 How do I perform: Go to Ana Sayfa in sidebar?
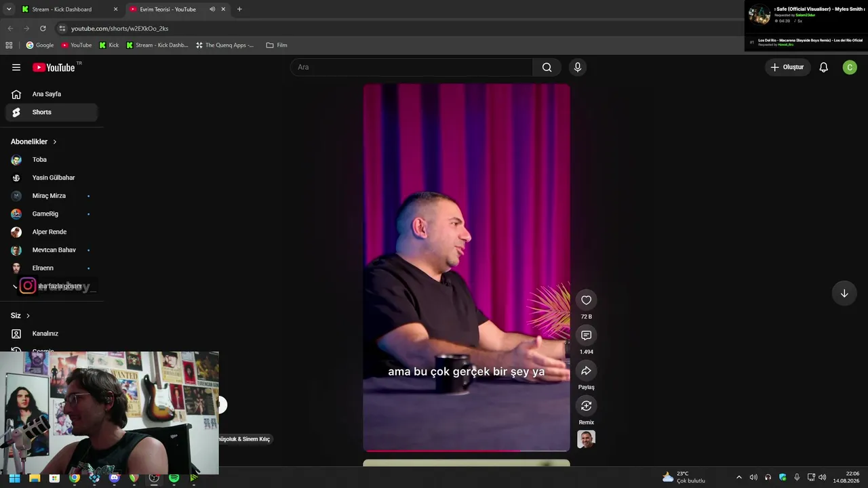click(52, 94)
